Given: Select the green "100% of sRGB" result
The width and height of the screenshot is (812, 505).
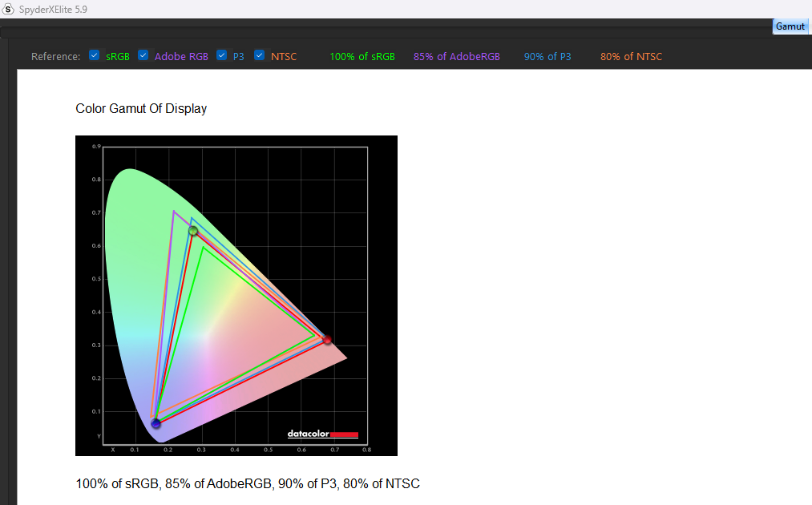Looking at the screenshot, I should click(x=362, y=57).
